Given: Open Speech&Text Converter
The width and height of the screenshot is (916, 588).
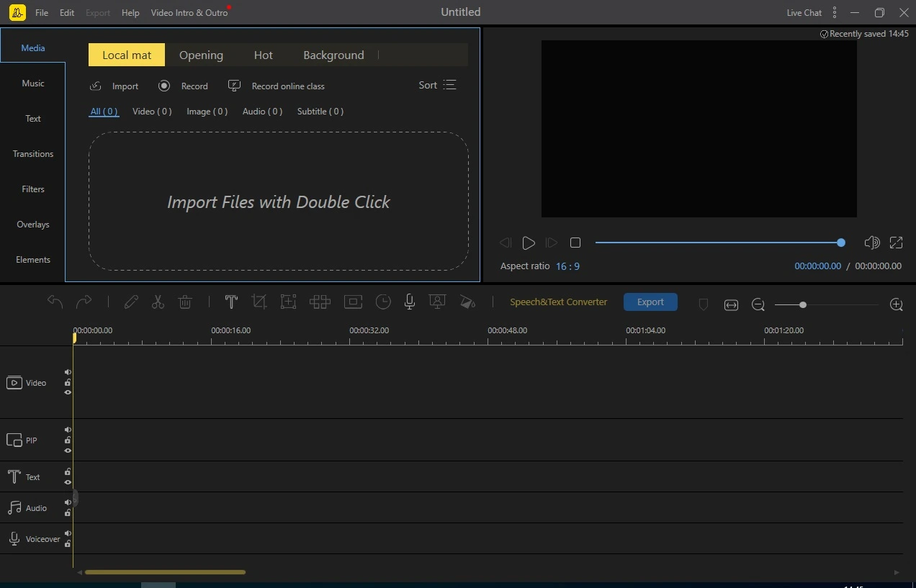Looking at the screenshot, I should pos(558,302).
